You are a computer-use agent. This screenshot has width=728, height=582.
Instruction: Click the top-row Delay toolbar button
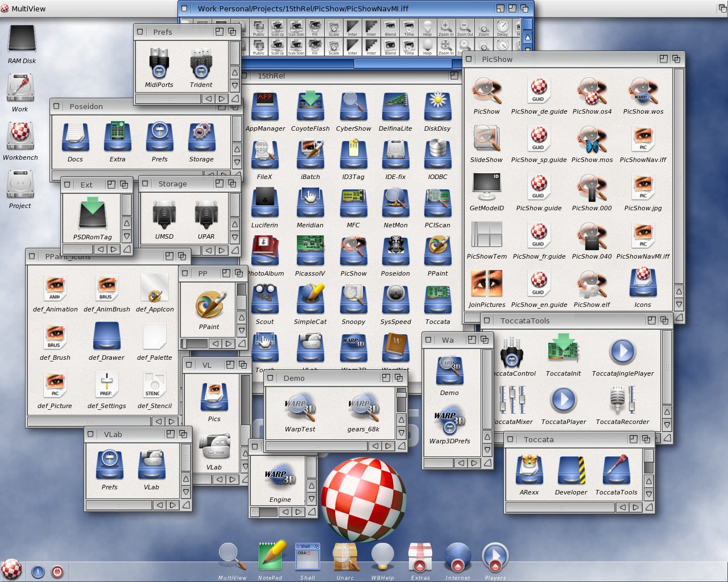(x=502, y=27)
